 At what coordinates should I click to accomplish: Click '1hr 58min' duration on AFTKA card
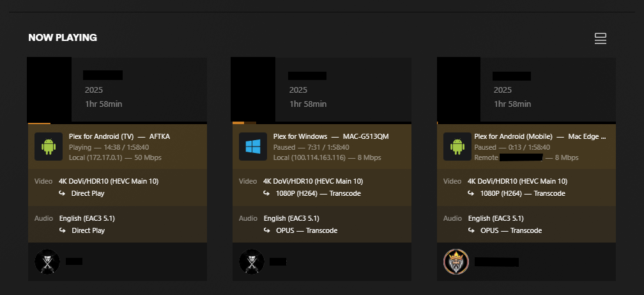103,104
